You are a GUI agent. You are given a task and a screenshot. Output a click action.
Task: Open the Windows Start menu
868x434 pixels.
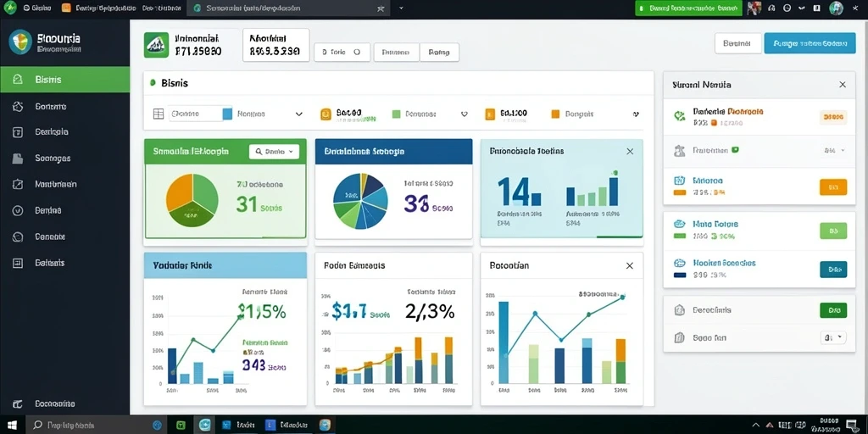pos(12,426)
